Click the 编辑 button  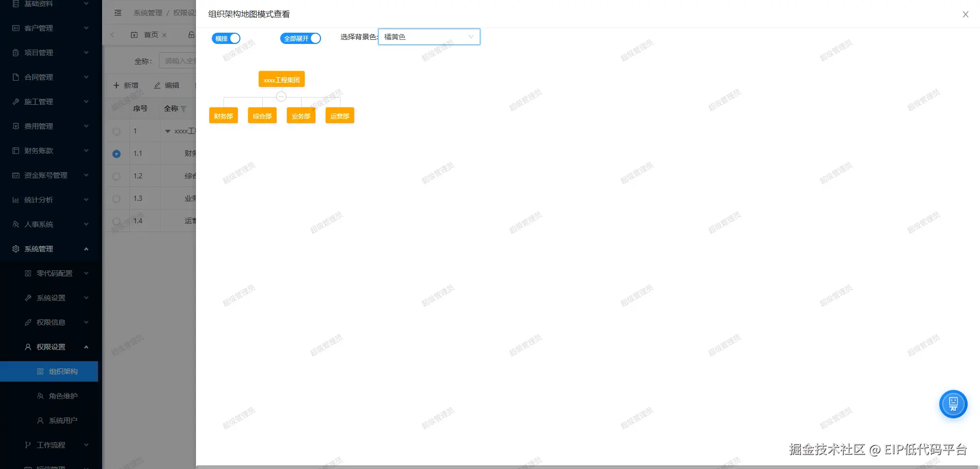click(167, 85)
